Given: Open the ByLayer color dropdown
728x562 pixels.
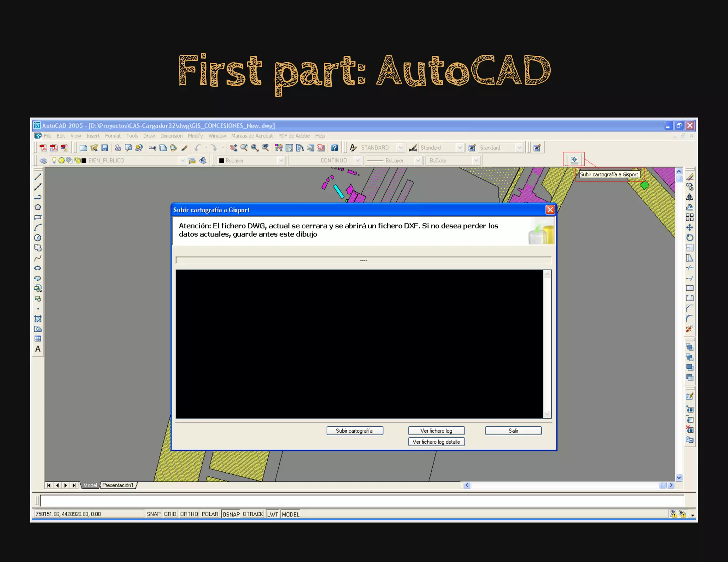Looking at the screenshot, I should tap(281, 161).
